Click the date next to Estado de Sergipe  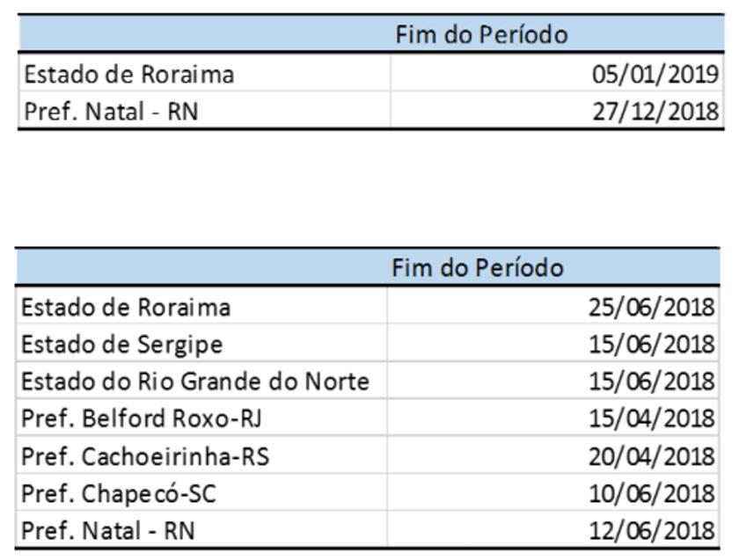point(652,344)
